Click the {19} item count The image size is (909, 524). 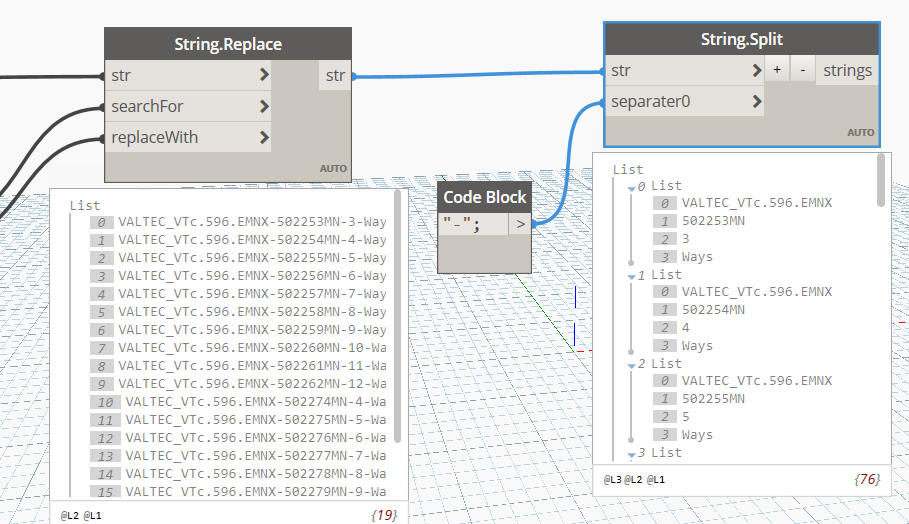tap(384, 515)
